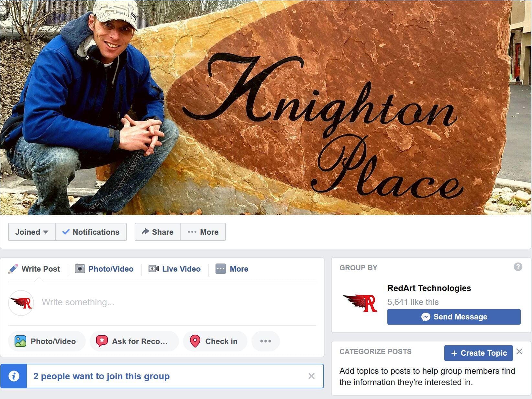Viewport: 532px width, 399px height.
Task: Click the help question mark icon
Action: click(x=518, y=267)
